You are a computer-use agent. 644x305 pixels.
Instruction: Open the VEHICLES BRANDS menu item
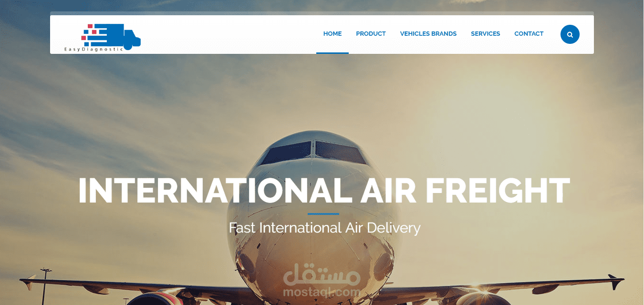pyautogui.click(x=428, y=34)
